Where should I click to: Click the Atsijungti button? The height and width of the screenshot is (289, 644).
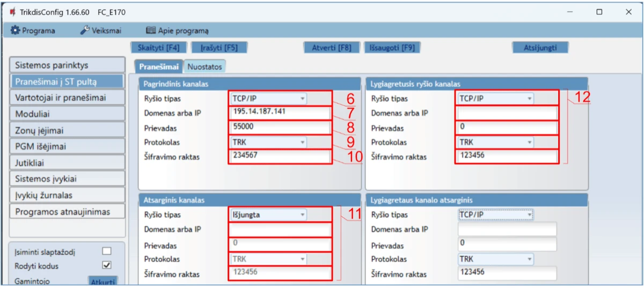coord(540,47)
